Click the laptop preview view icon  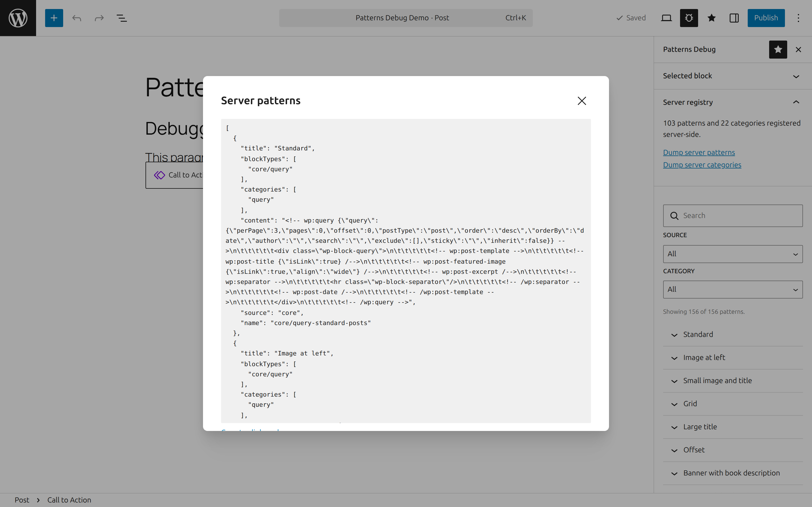[x=667, y=18]
